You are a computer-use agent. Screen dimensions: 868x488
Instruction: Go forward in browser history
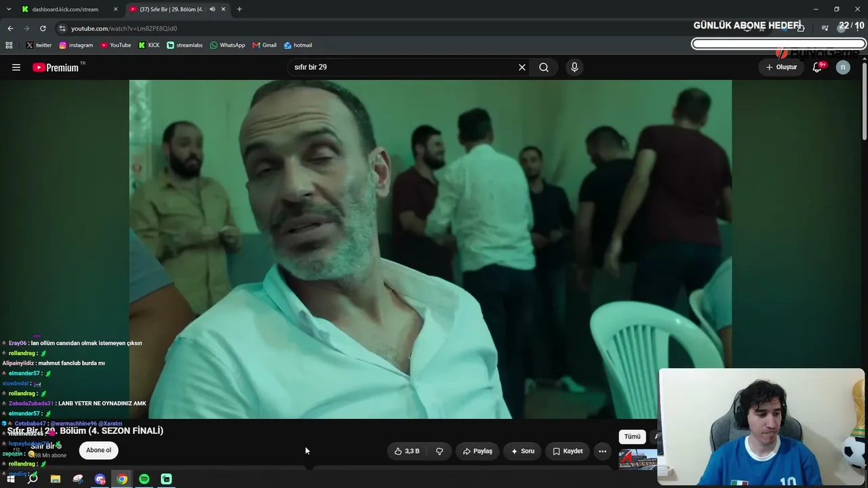(x=26, y=28)
